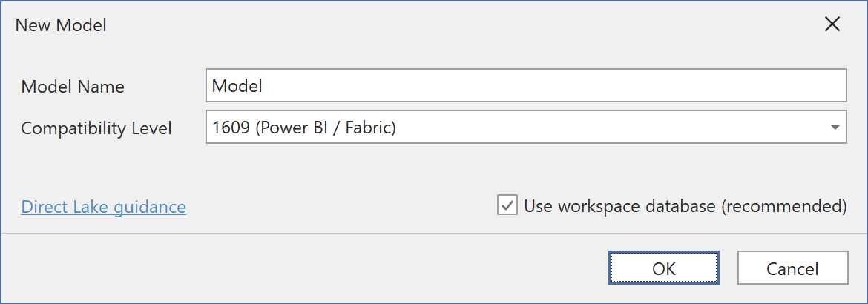
Task: Confirm the new model with OK
Action: coord(664,268)
